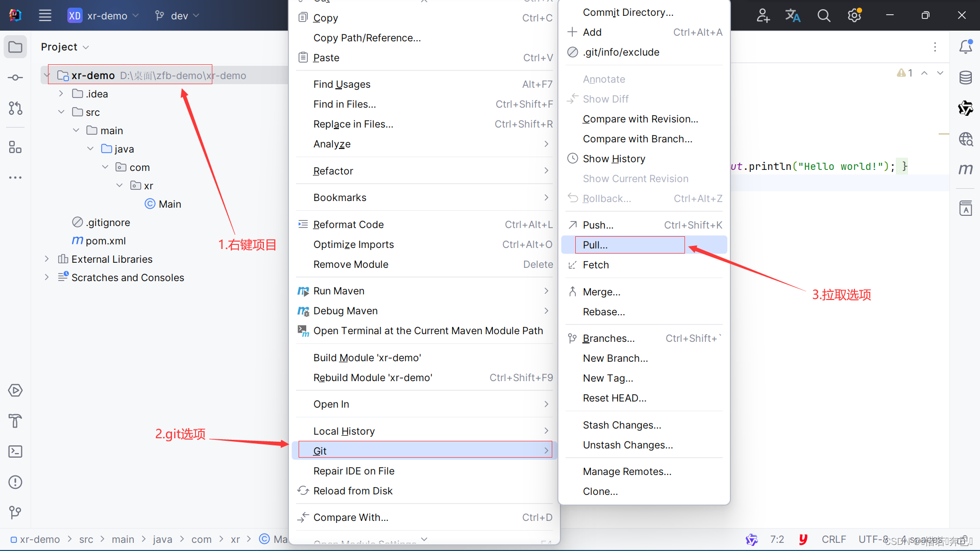Select Manage Remotes... entry

point(644,471)
